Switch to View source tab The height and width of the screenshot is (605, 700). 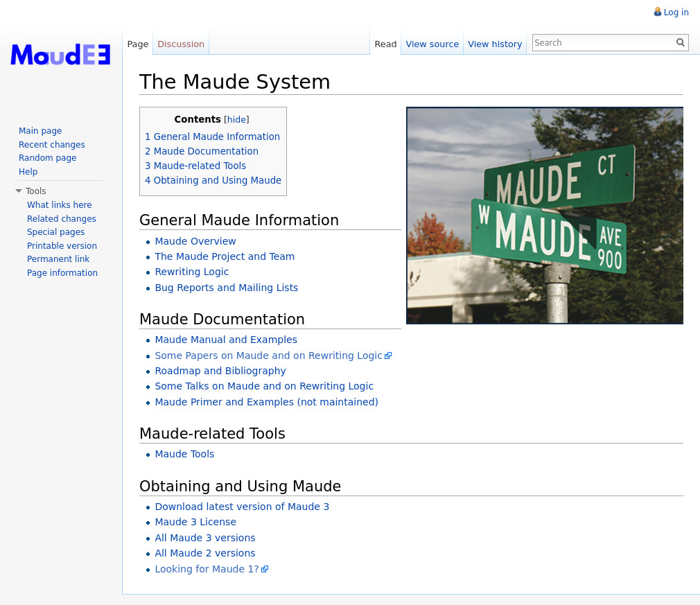432,44
